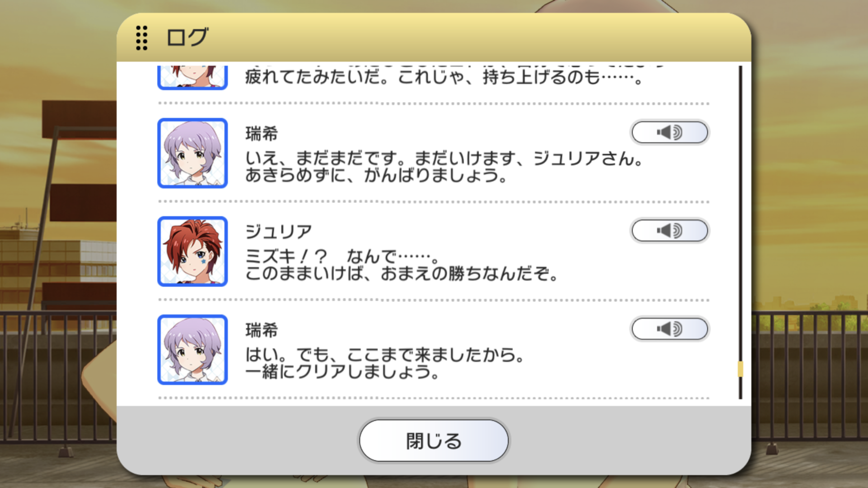Click the ログ title text
The width and height of the screenshot is (868, 488).
187,38
